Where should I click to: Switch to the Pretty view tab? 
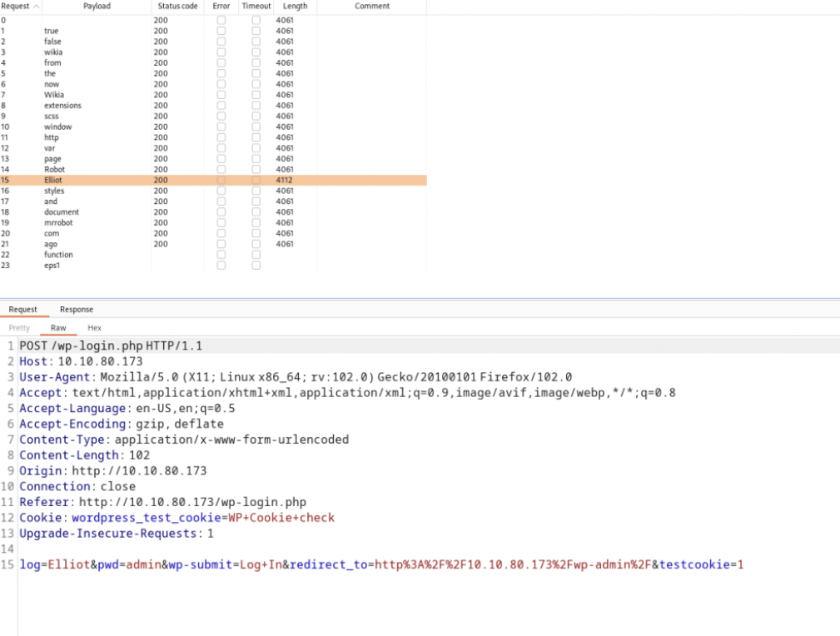(19, 328)
